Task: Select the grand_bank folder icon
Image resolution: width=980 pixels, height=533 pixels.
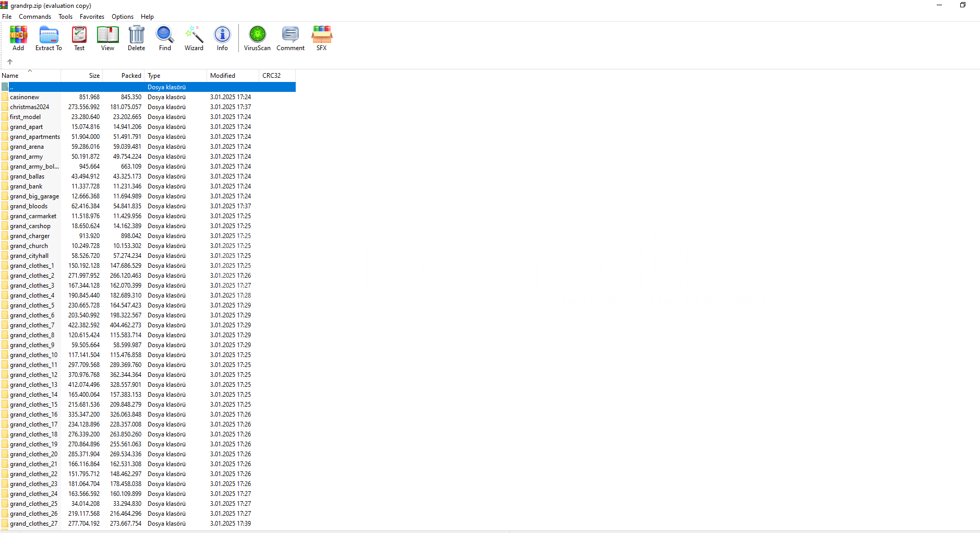Action: click(x=5, y=186)
